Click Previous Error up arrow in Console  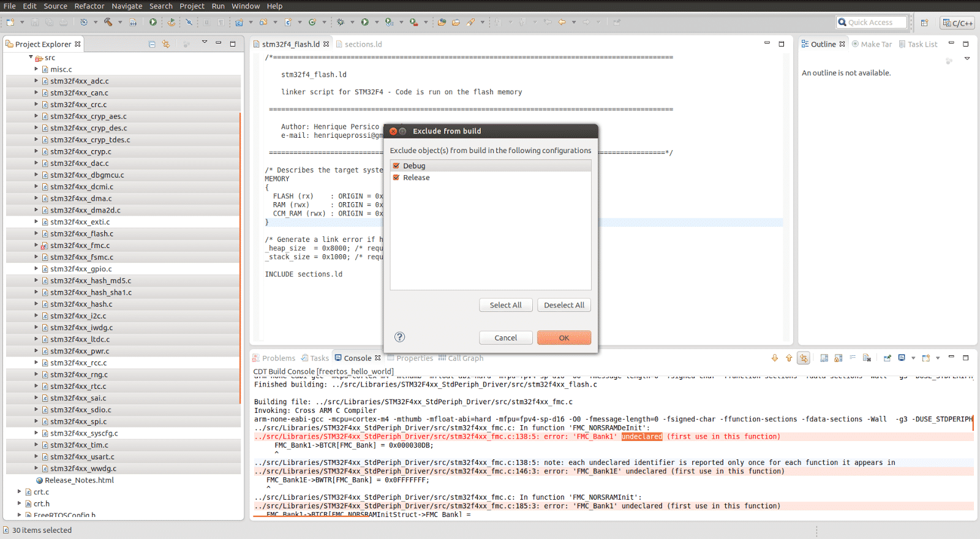click(789, 358)
